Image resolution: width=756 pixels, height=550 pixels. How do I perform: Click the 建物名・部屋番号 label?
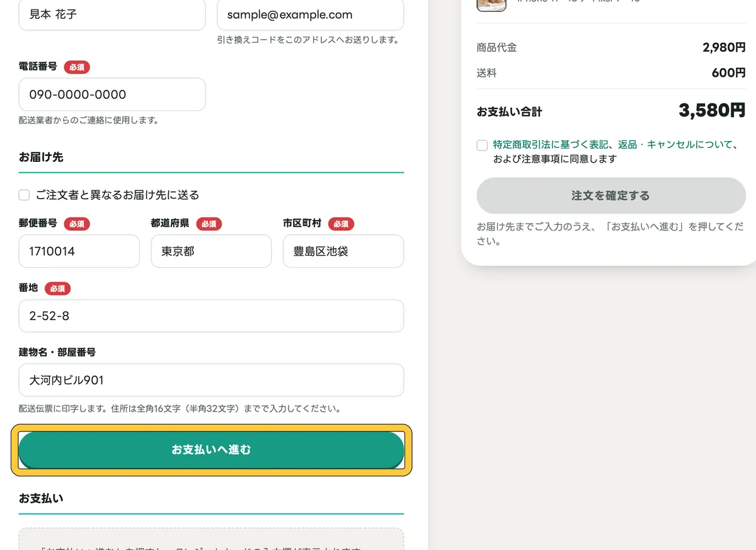pos(57,352)
